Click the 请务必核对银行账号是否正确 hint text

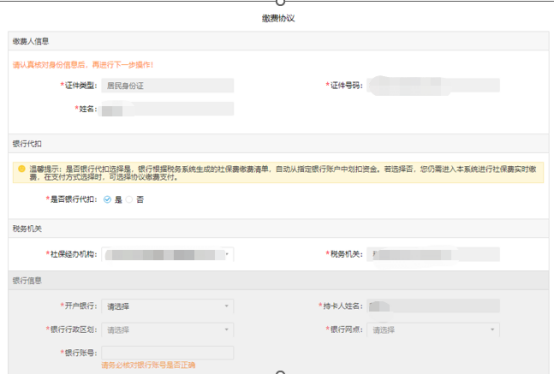pyautogui.click(x=148, y=365)
